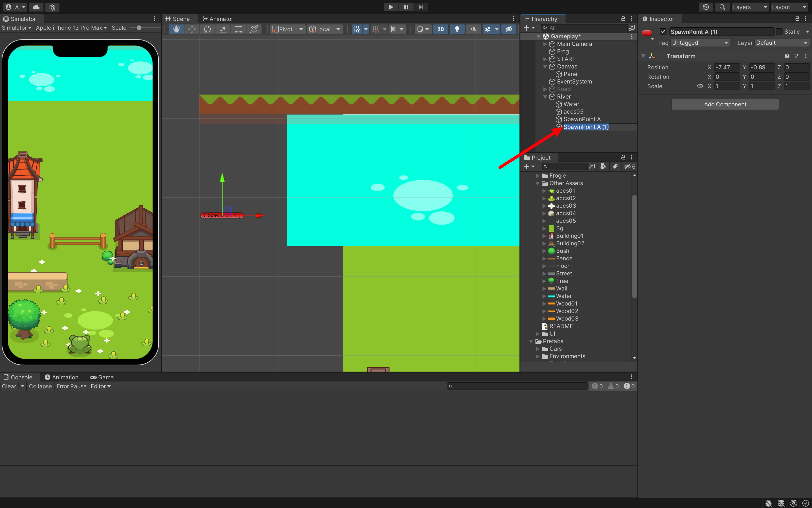Open the Tag dropdown
This screenshot has width=812, height=508.
pyautogui.click(x=700, y=43)
